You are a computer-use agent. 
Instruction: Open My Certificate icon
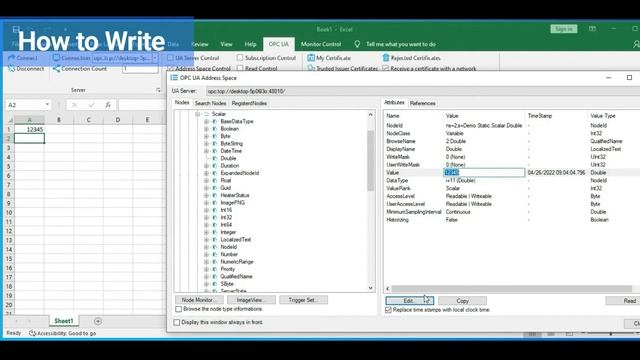click(x=311, y=58)
